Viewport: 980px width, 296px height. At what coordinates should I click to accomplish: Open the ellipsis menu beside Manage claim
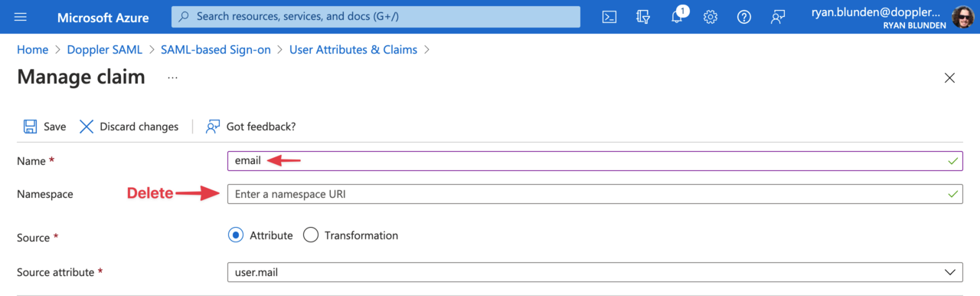pyautogui.click(x=173, y=77)
